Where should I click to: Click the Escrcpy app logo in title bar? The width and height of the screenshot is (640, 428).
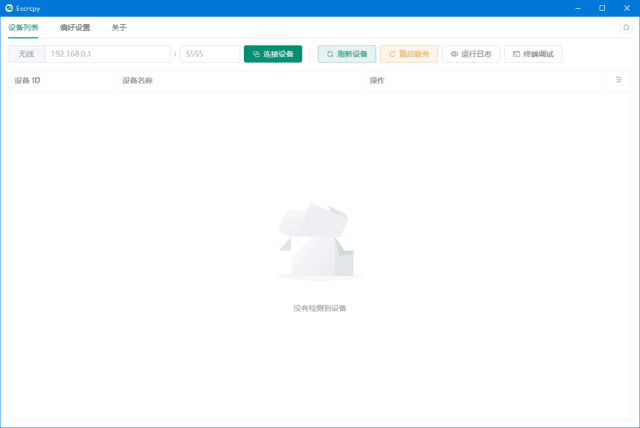click(x=10, y=8)
